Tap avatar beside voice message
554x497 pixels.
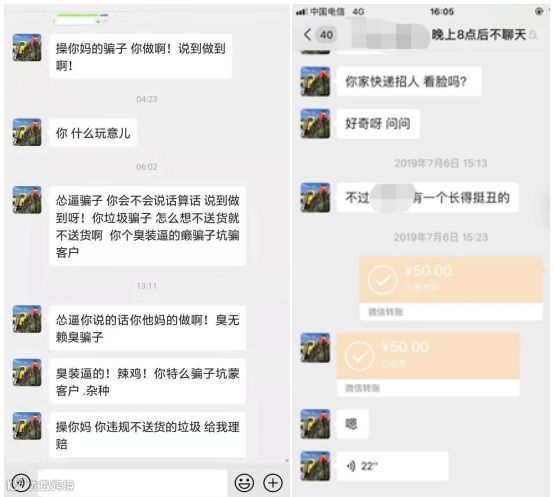315,466
